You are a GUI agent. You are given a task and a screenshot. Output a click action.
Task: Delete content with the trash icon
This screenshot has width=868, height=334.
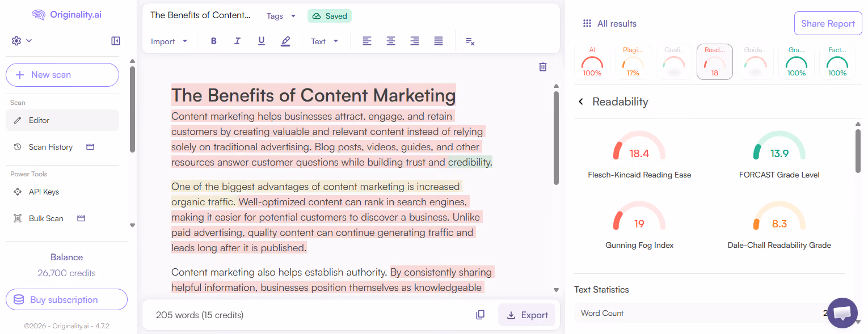543,67
